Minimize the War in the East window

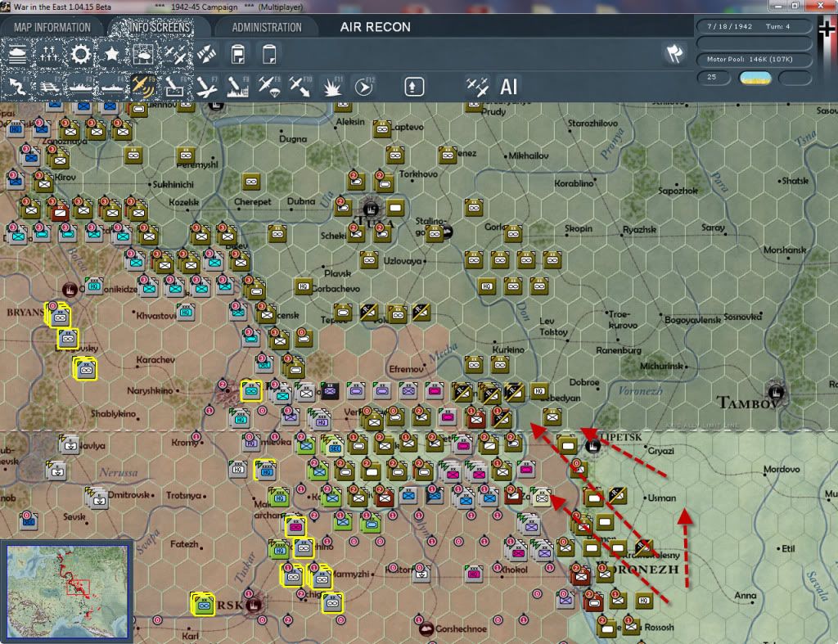778,6
